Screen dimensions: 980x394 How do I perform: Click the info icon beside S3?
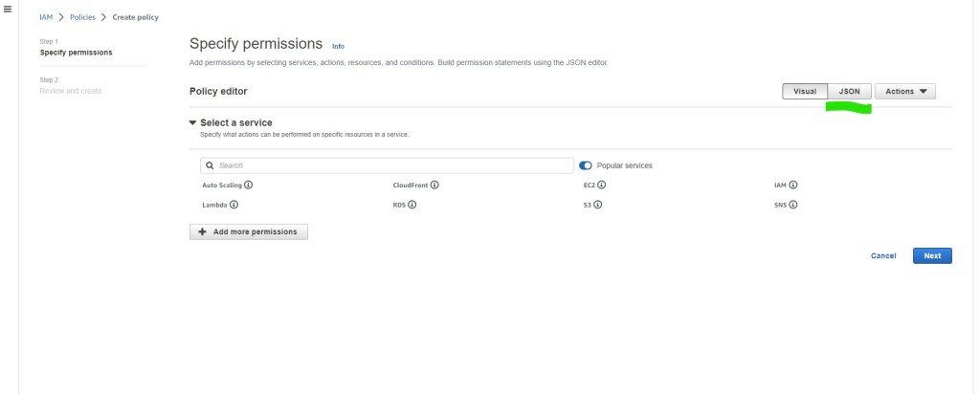click(598, 204)
